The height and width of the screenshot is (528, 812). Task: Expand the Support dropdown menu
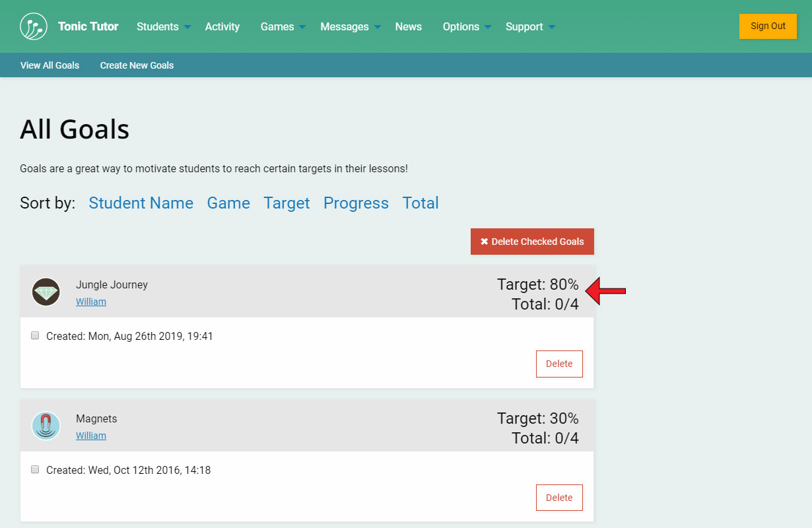pyautogui.click(x=530, y=26)
